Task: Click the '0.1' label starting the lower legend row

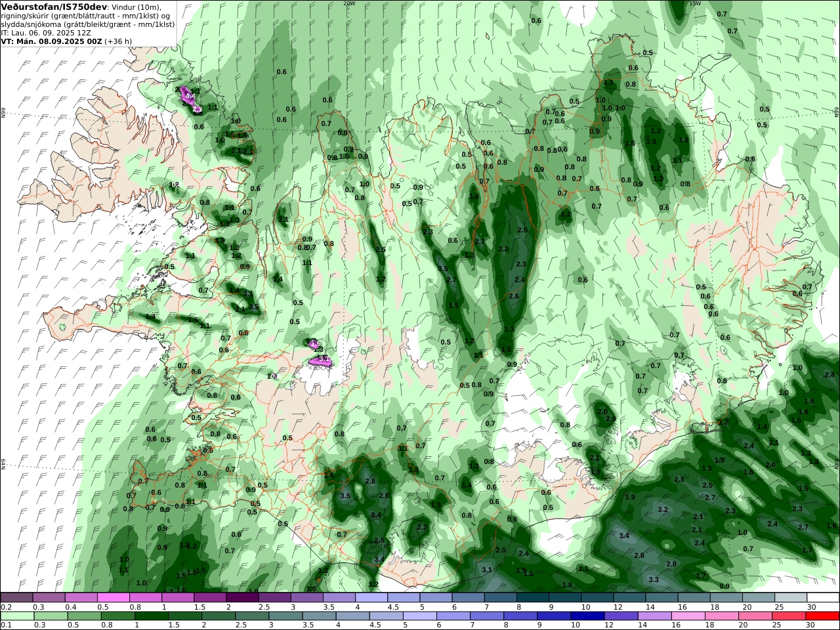Action: (x=6, y=625)
